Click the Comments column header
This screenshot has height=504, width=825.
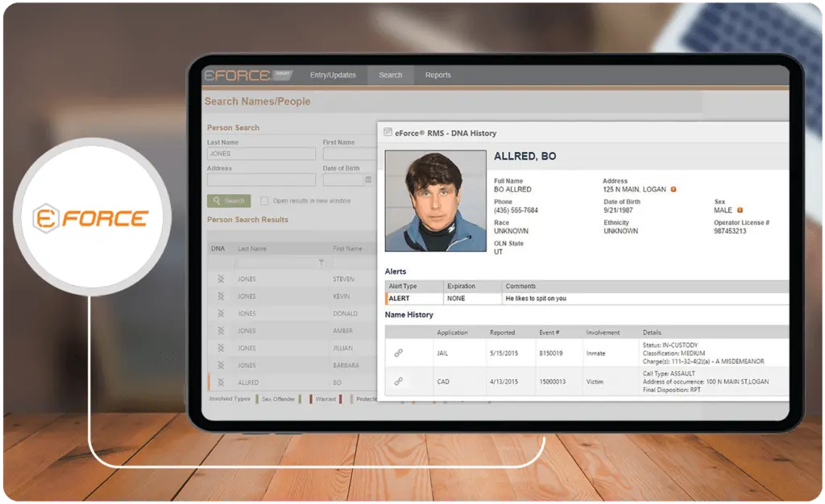(520, 286)
